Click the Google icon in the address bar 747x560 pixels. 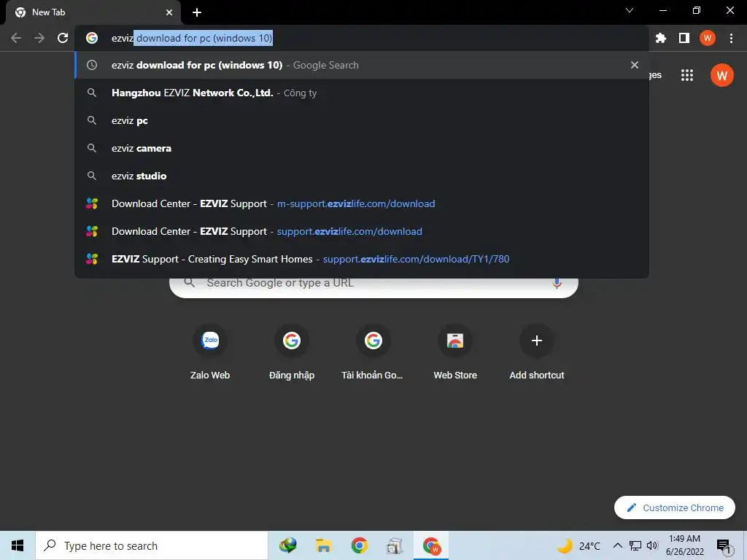tap(92, 38)
